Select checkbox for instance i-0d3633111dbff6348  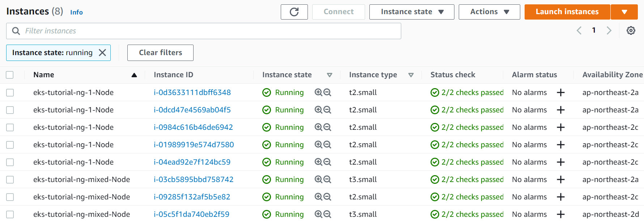pyautogui.click(x=10, y=92)
